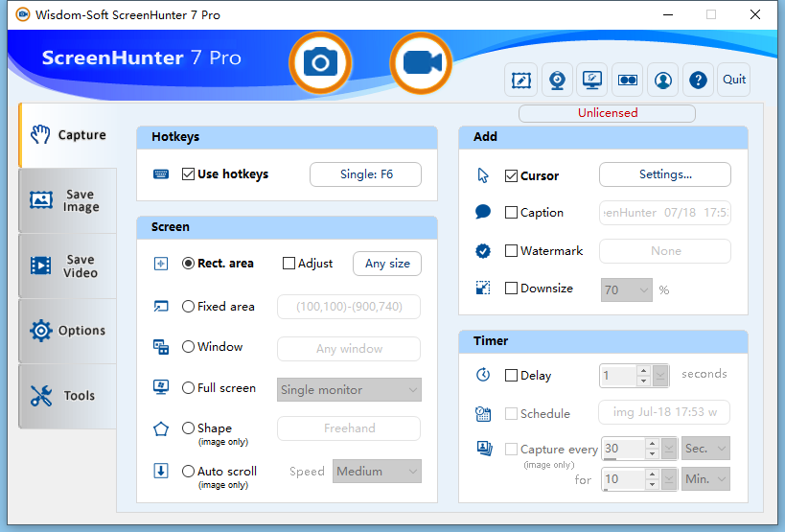Enable the Watermark checkbox
Viewport: 785px width, 532px height.
(x=511, y=250)
